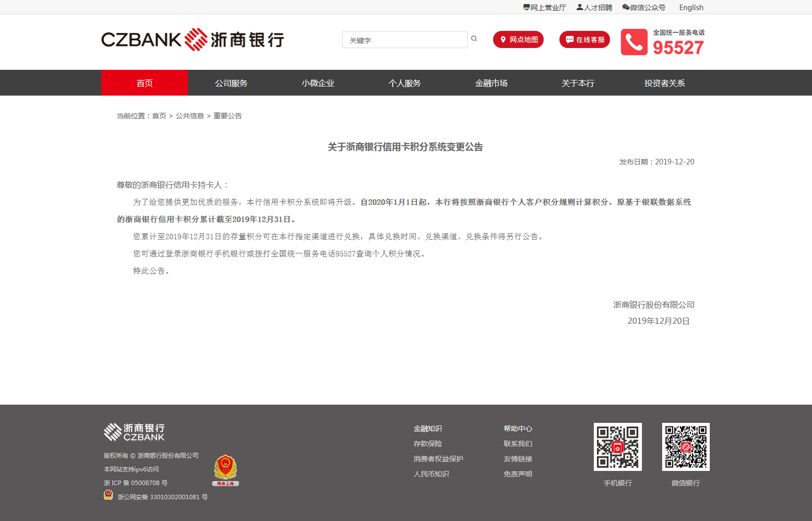
Task: Click the 网点地图 branch map button
Action: pyautogui.click(x=518, y=39)
